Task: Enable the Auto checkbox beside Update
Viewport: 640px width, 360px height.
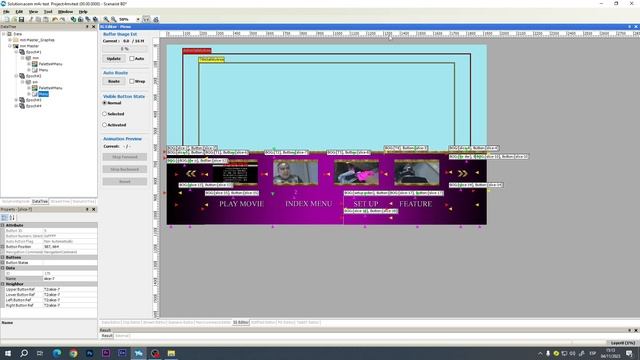Action: tap(132, 58)
